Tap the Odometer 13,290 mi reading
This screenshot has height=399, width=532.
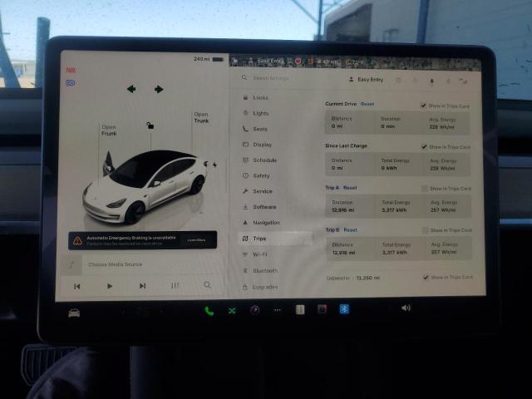point(368,278)
